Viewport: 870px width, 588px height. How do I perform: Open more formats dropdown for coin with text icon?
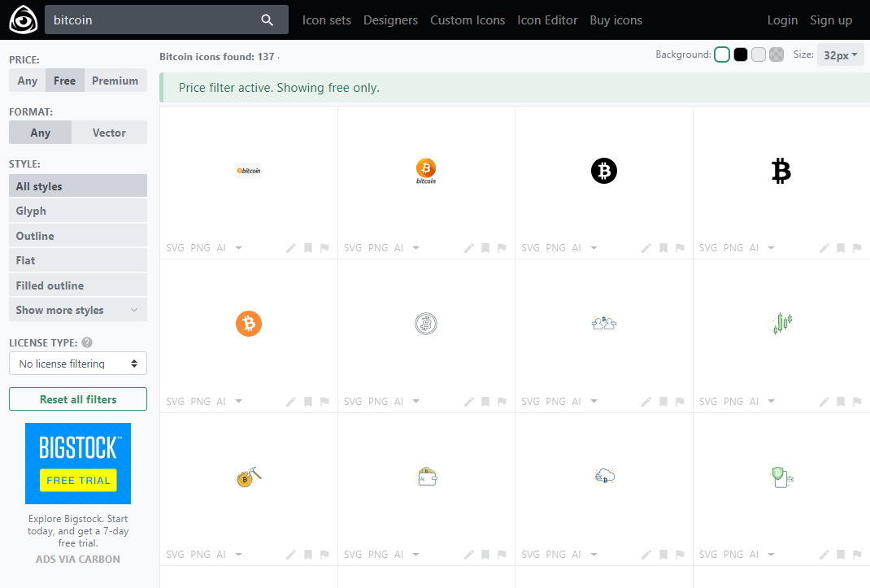click(416, 248)
